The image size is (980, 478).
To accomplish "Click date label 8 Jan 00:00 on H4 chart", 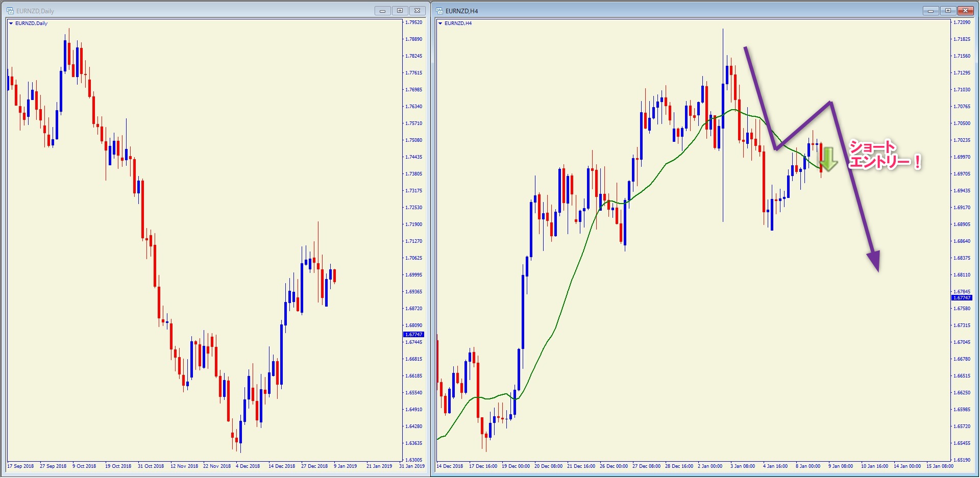I will point(808,466).
